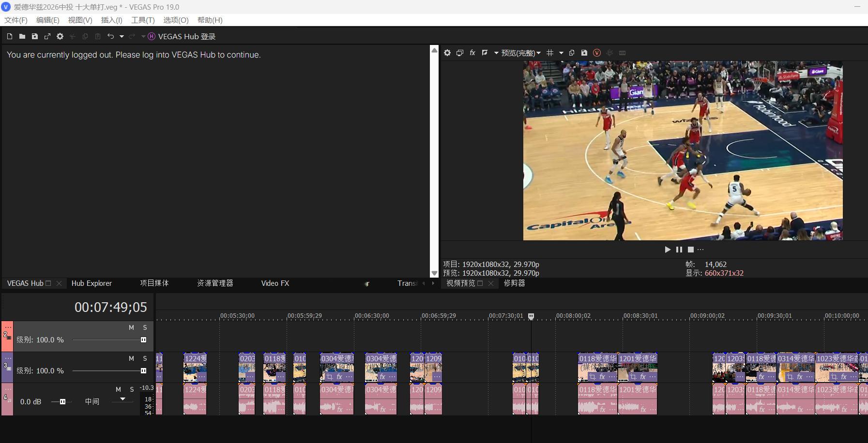
Task: Switch to the 项目媒体 tab
Action: 154,283
